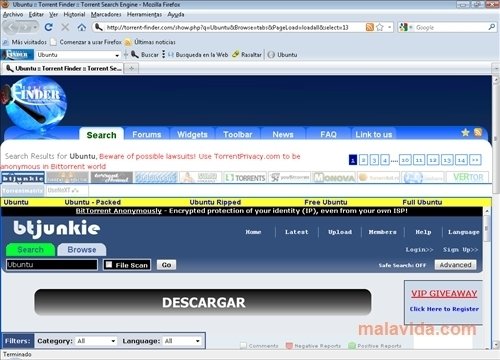Click the Advanced search button

[455, 265]
